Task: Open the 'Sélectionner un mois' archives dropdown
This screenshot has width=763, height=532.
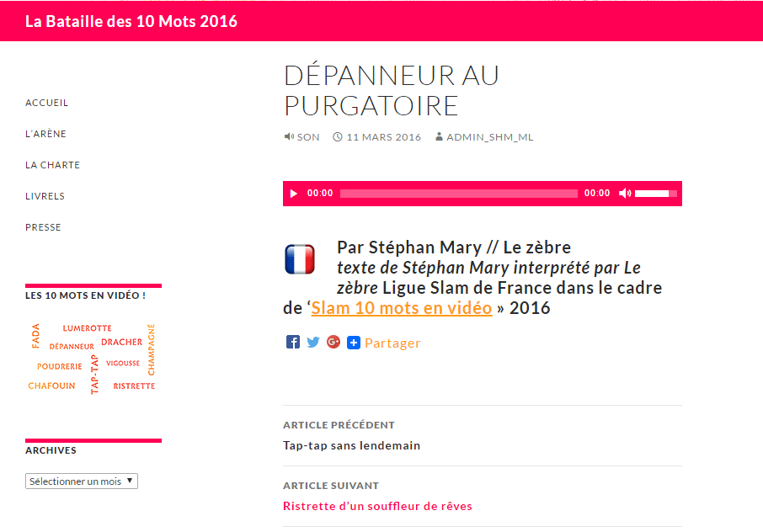Action: point(81,481)
